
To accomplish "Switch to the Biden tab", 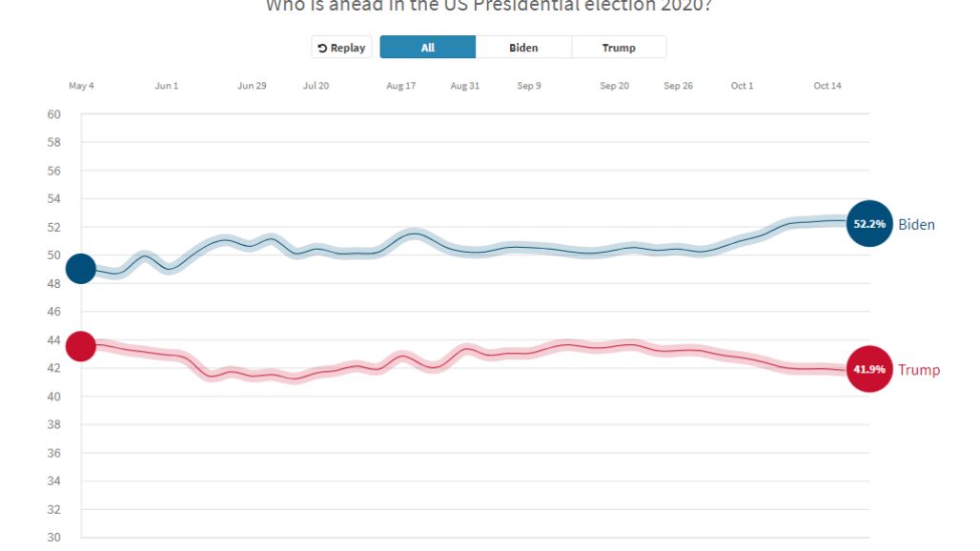I will (x=523, y=48).
